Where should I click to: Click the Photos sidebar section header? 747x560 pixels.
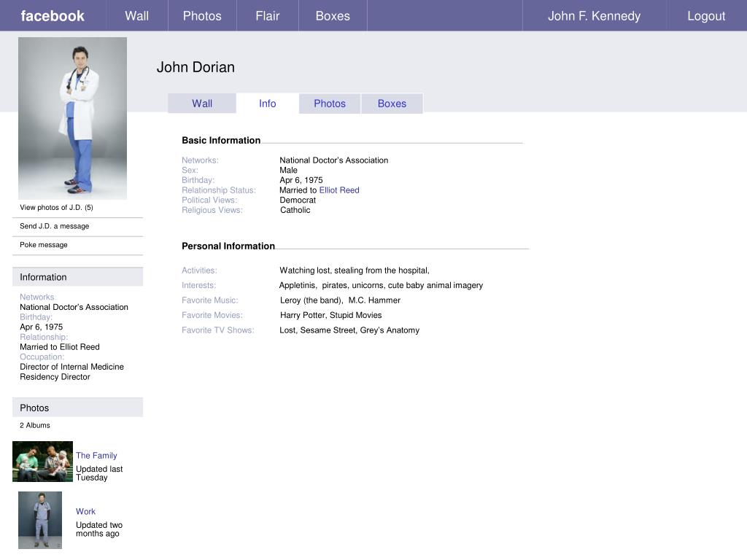tap(77, 408)
